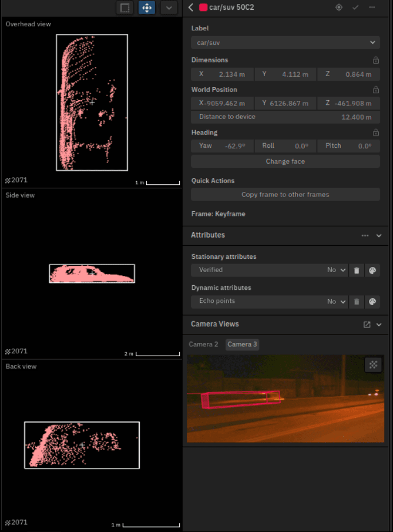Collapse the Camera Views section chevron
393x532 pixels.
379,325
